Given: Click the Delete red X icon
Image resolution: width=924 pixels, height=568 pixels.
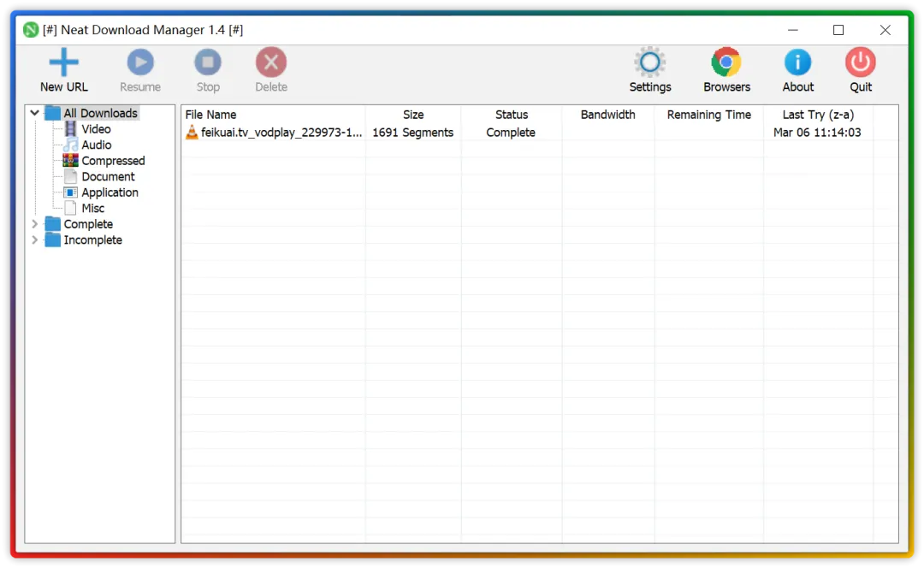Looking at the screenshot, I should (x=271, y=62).
